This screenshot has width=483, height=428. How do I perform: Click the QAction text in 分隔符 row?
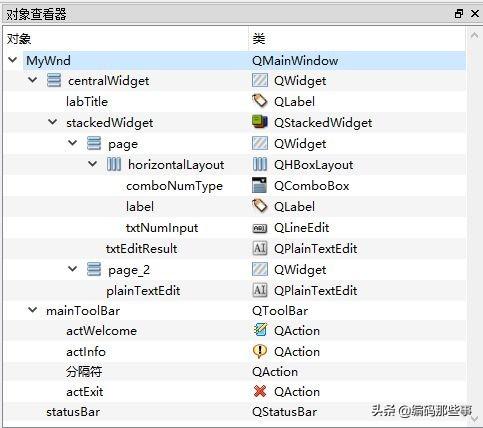pos(275,372)
